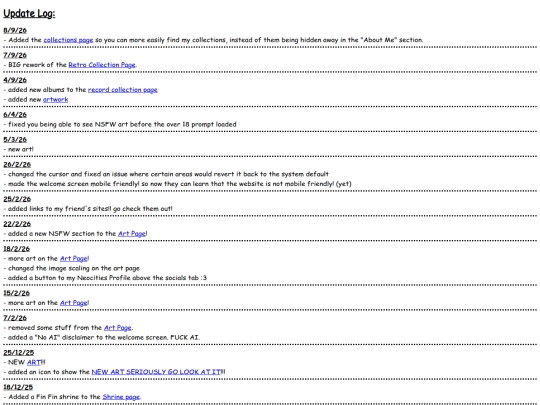Open the collections page link
540x405 pixels.
click(x=68, y=40)
